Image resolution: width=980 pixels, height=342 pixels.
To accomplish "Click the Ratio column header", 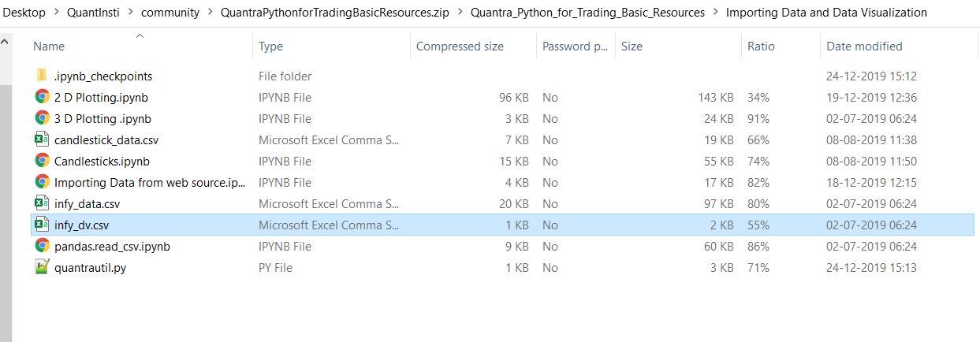I will coord(761,46).
